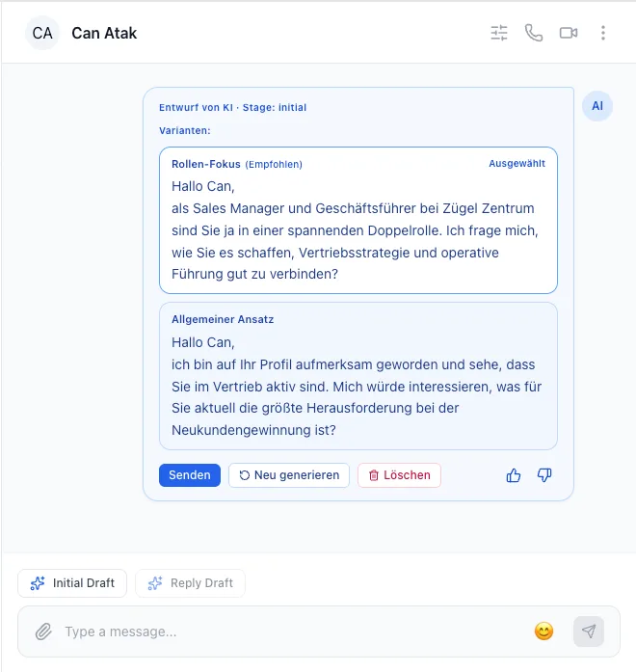Delete the draft with Löschen
The width and height of the screenshot is (636, 672).
[x=399, y=475]
